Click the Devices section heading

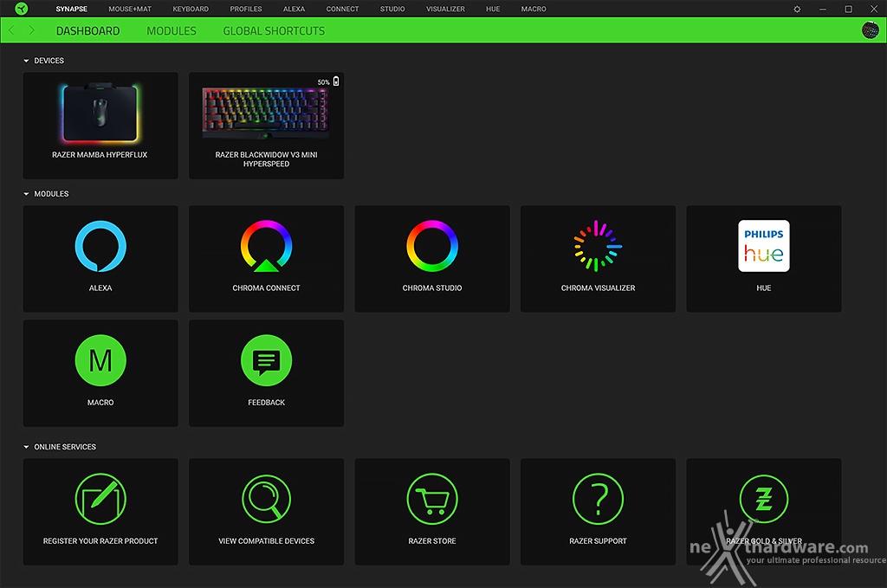(49, 61)
